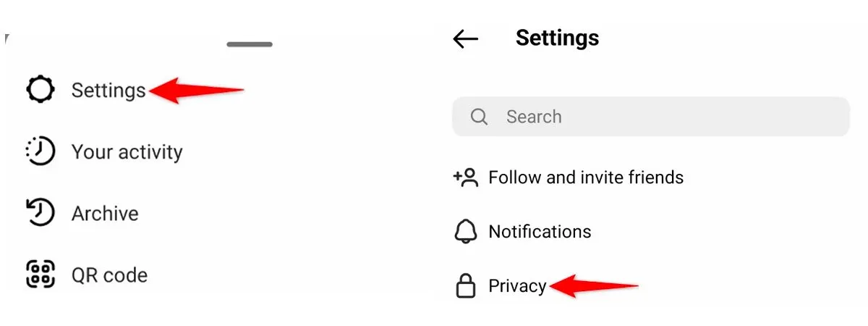Open the Privacy settings label
The width and height of the screenshot is (868, 326).
pyautogui.click(x=517, y=286)
